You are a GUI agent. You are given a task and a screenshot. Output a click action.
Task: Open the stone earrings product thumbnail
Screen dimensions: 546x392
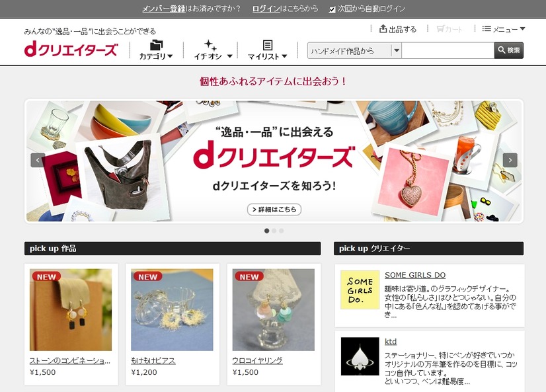71,310
